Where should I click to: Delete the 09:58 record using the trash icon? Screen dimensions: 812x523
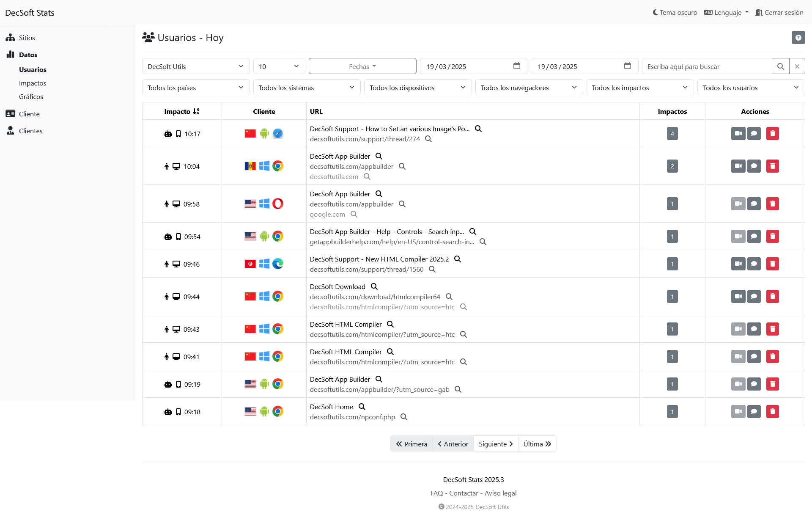coord(773,204)
